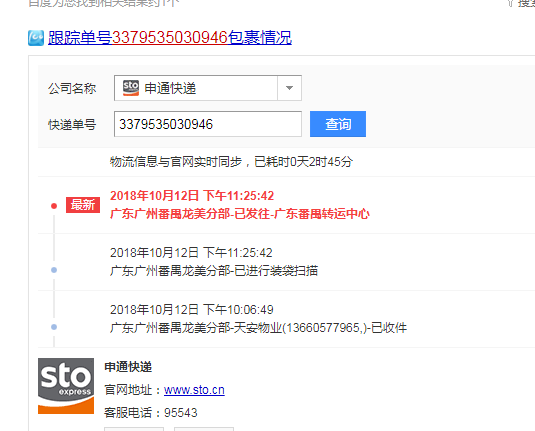Click the STO logo in the company selector

pos(131,88)
